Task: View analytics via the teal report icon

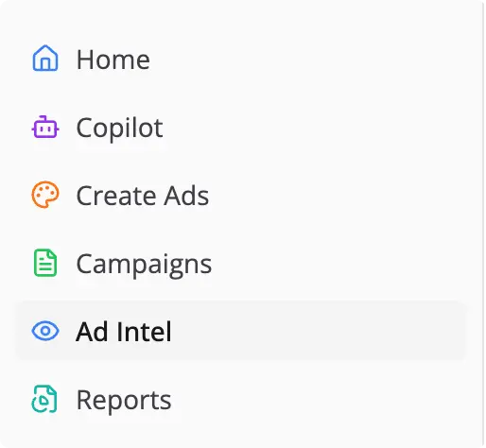Action: [44, 399]
